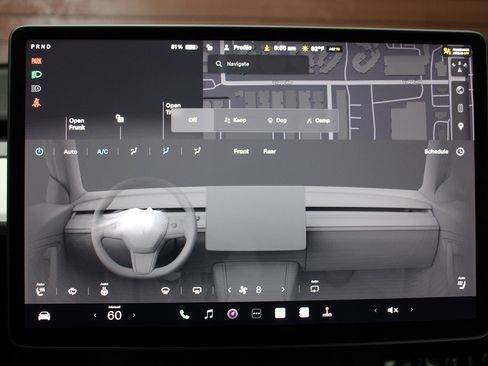Turn climate power off with the power icon
488x366 pixels.
coord(39,152)
